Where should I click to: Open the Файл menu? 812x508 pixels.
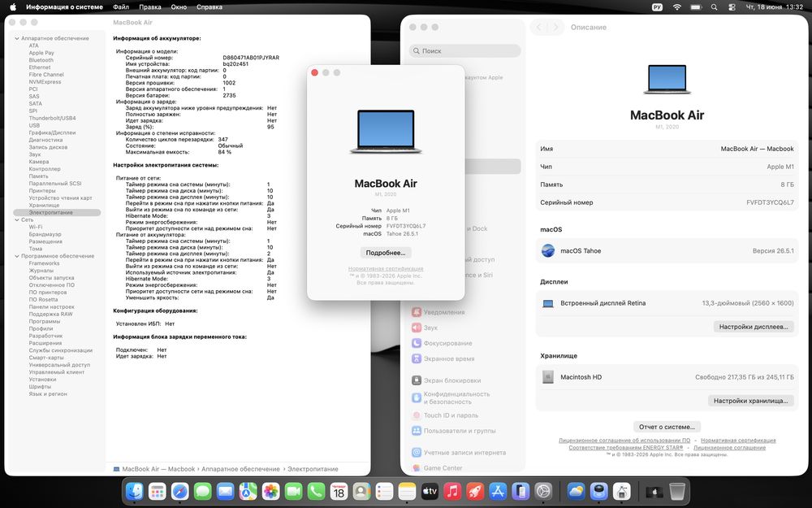tap(121, 7)
